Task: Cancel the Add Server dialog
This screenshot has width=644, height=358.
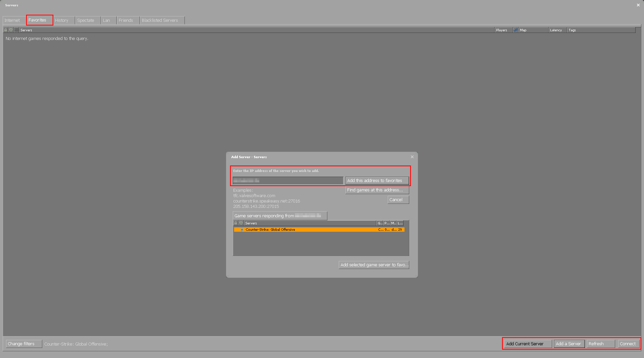Action: pyautogui.click(x=398, y=200)
